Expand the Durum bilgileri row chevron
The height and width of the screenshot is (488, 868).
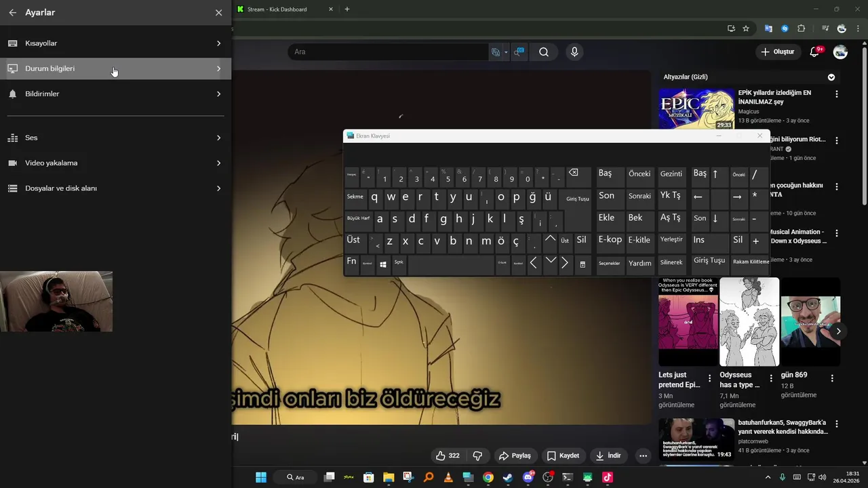point(218,68)
